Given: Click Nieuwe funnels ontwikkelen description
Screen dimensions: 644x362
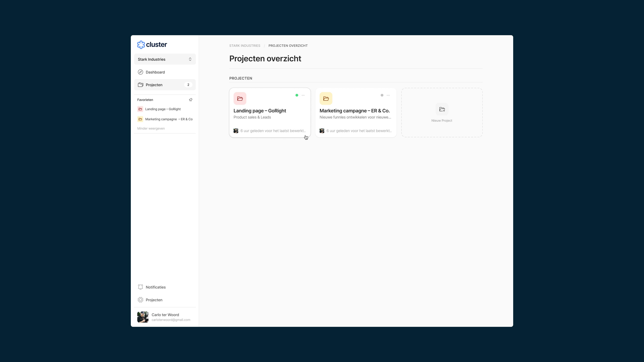Looking at the screenshot, I should pos(355,117).
